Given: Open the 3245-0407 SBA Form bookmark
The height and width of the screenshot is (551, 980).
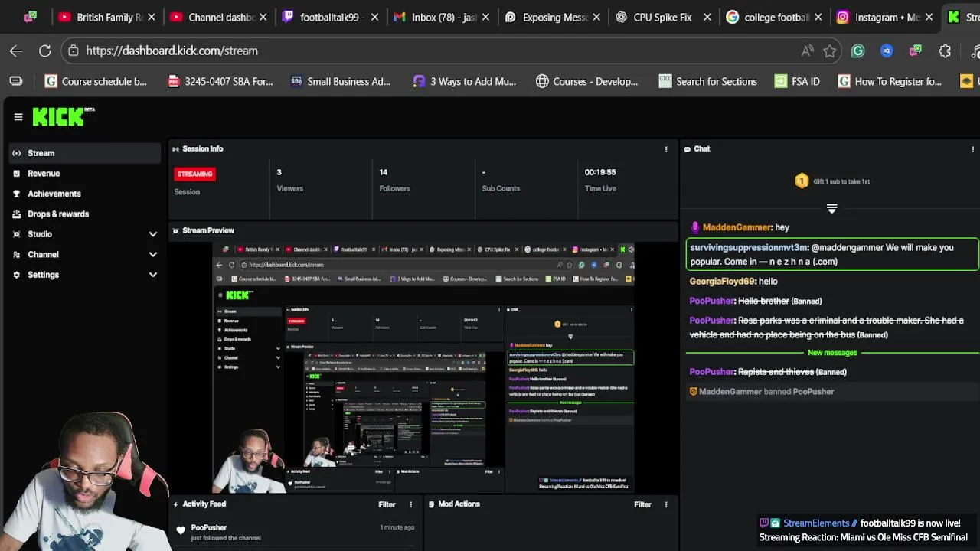Looking at the screenshot, I should coord(220,81).
